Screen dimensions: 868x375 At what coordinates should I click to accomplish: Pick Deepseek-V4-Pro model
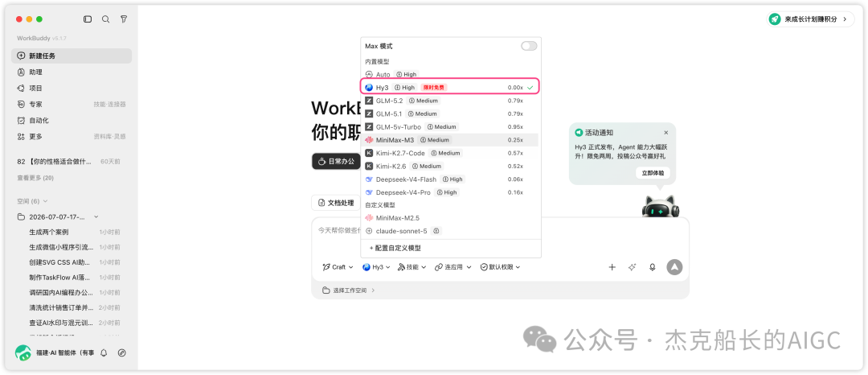[451, 192]
